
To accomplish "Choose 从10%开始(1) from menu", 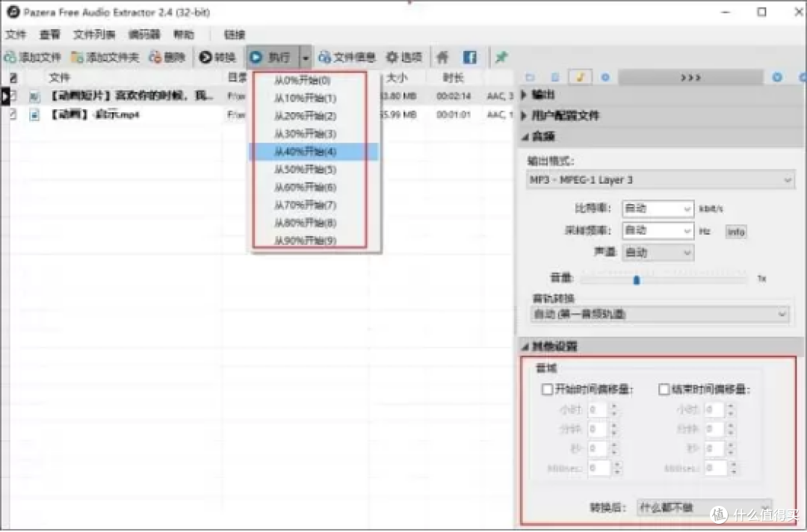I will click(315, 99).
